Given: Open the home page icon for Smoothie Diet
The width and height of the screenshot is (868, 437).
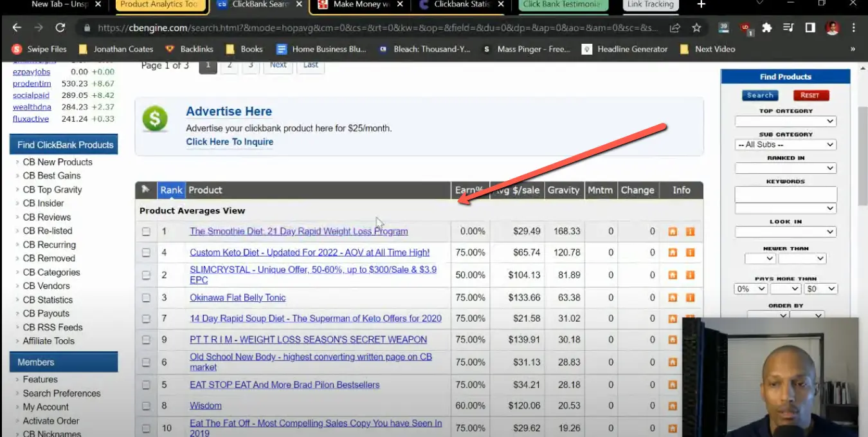Looking at the screenshot, I should click(x=673, y=231).
